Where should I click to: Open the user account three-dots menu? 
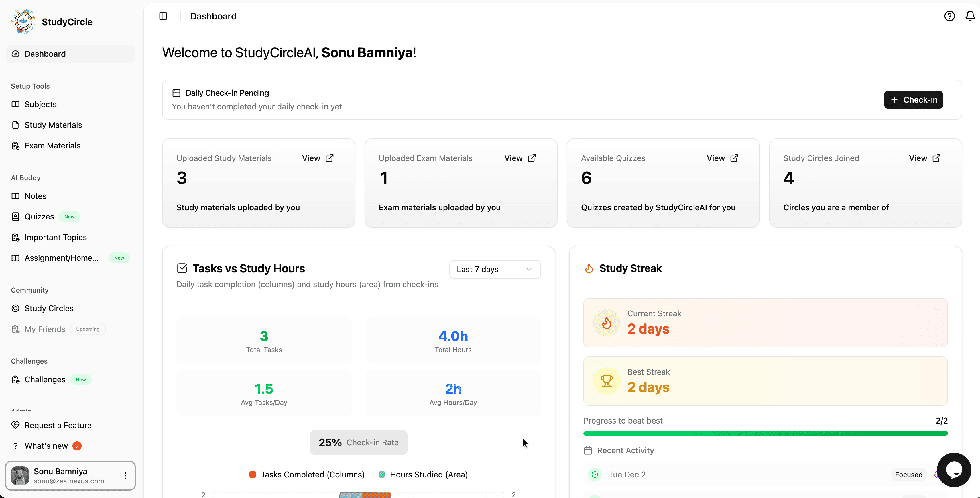[125, 476]
